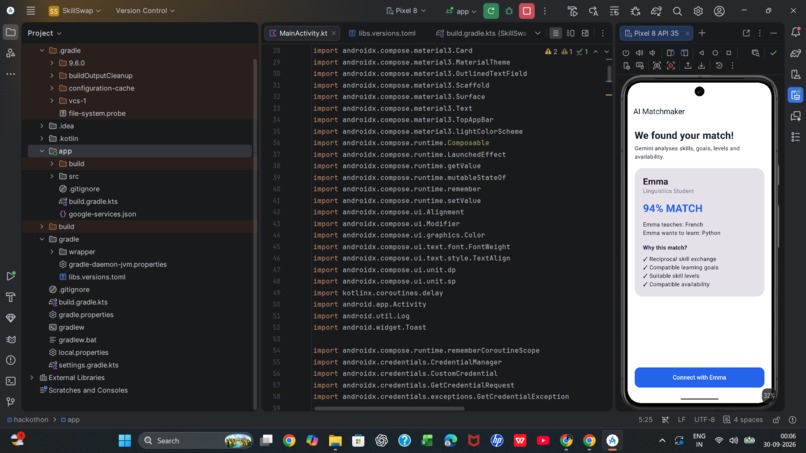The image size is (806, 453).
Task: Open the SkillSwap project dropdown
Action: click(75, 11)
